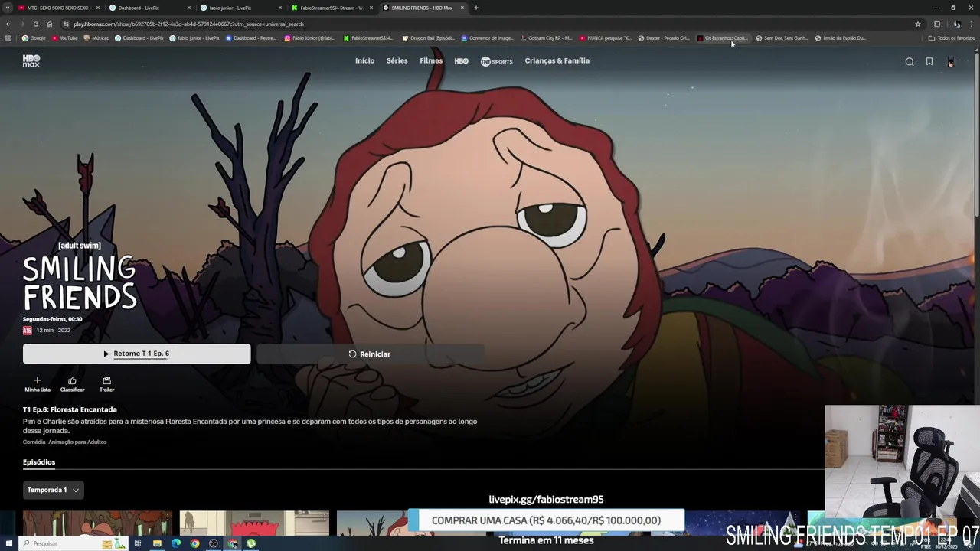Viewport: 980px width, 551px height.
Task: Open tab search dropdown arrow
Action: coord(8,8)
